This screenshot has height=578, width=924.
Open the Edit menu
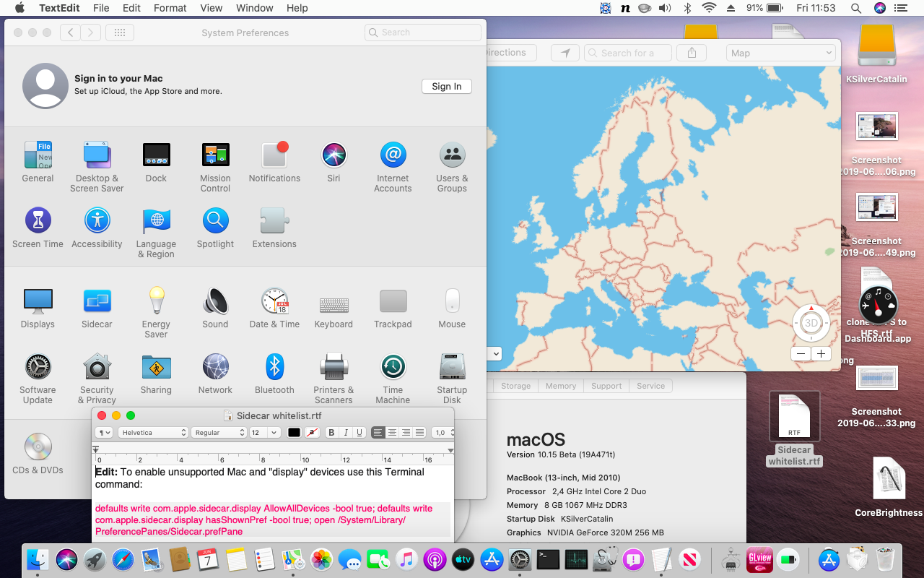[x=131, y=8]
